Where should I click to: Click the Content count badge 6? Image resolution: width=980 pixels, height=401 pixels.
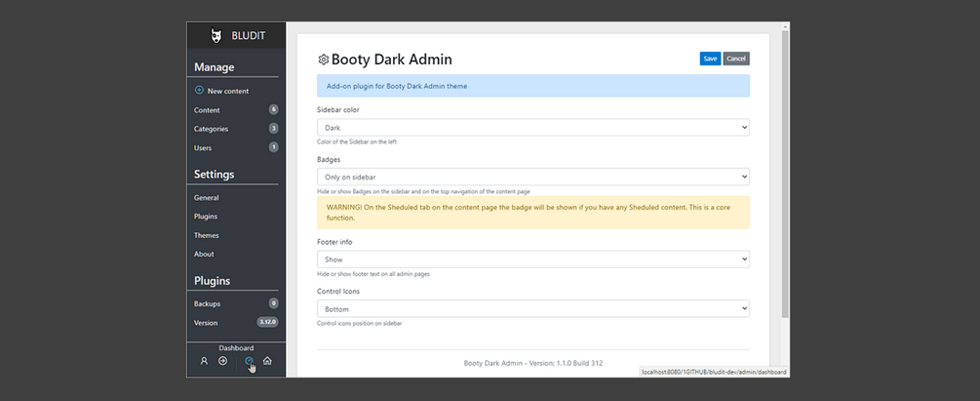point(273,109)
